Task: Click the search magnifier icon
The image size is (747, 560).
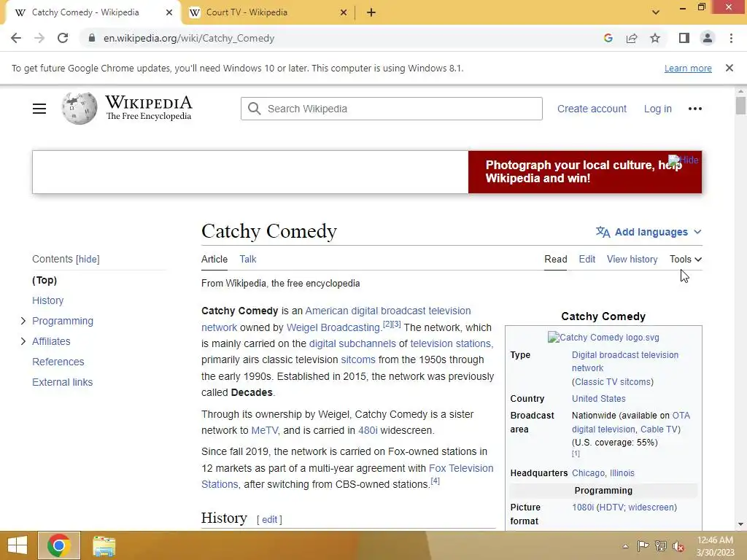Action: pyautogui.click(x=255, y=109)
